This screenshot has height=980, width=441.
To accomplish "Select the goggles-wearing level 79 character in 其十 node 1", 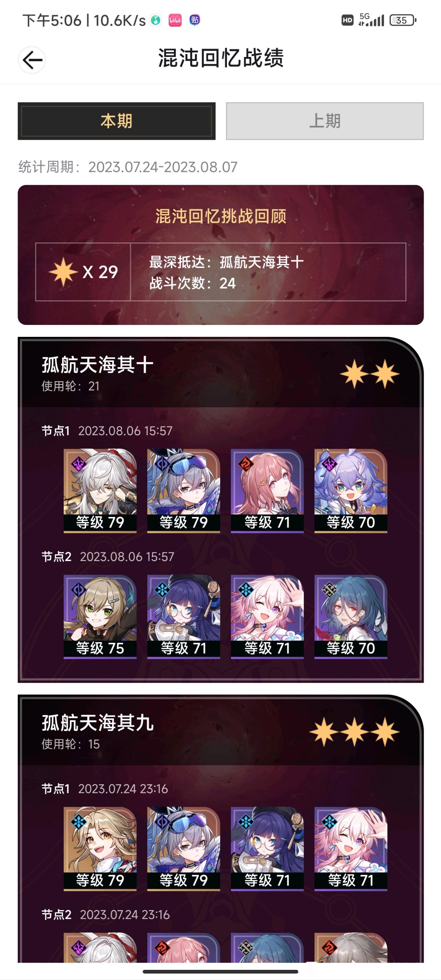I will 184,491.
